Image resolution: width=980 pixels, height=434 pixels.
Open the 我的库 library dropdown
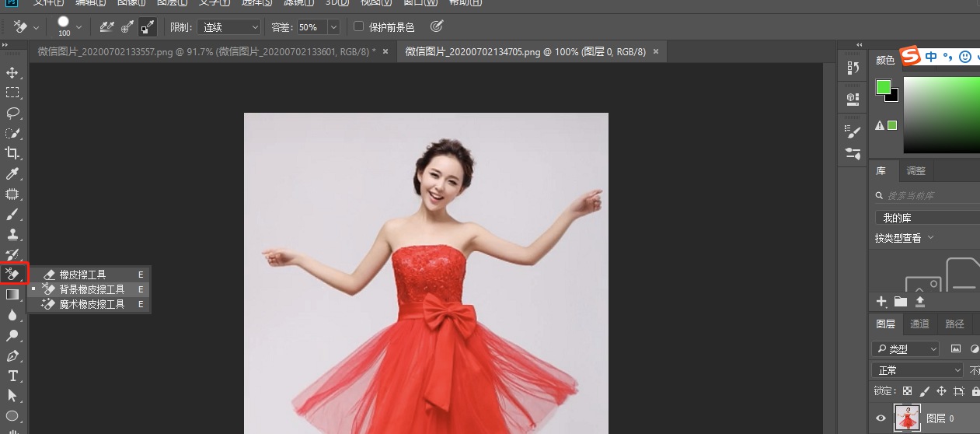pos(927,218)
